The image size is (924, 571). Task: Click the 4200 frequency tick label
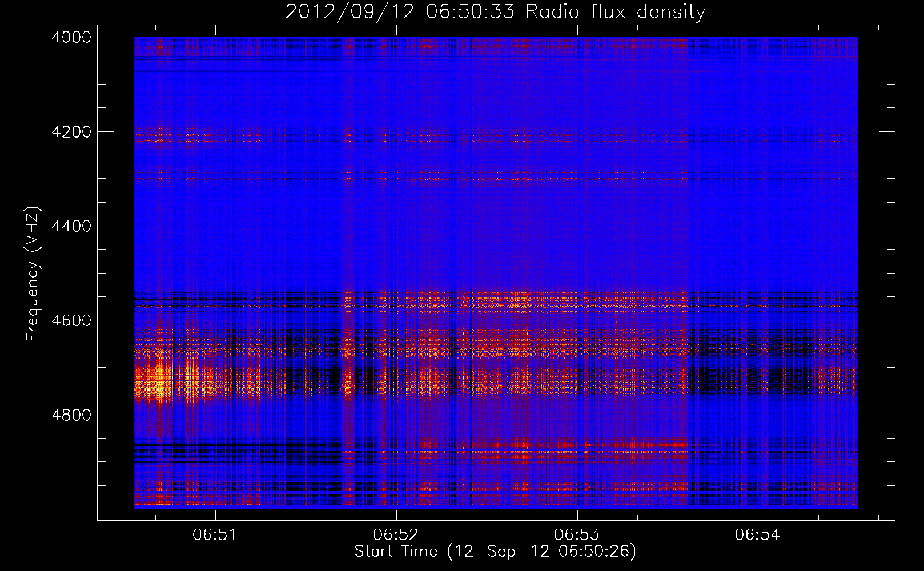coord(71,132)
